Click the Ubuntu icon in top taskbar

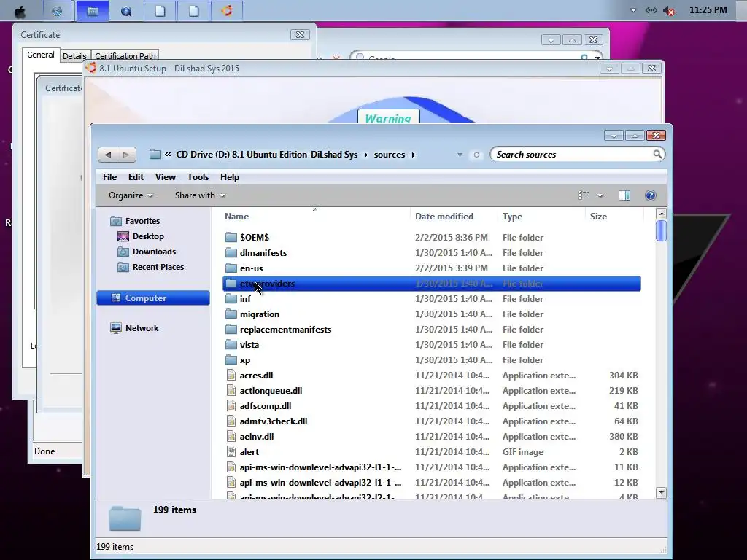point(226,10)
